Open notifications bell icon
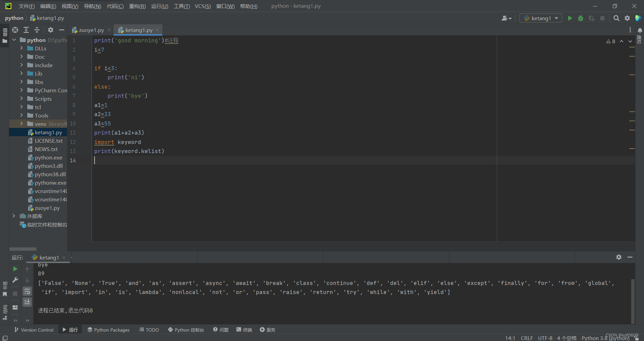Screen dimensions: 644x341 (x=640, y=30)
